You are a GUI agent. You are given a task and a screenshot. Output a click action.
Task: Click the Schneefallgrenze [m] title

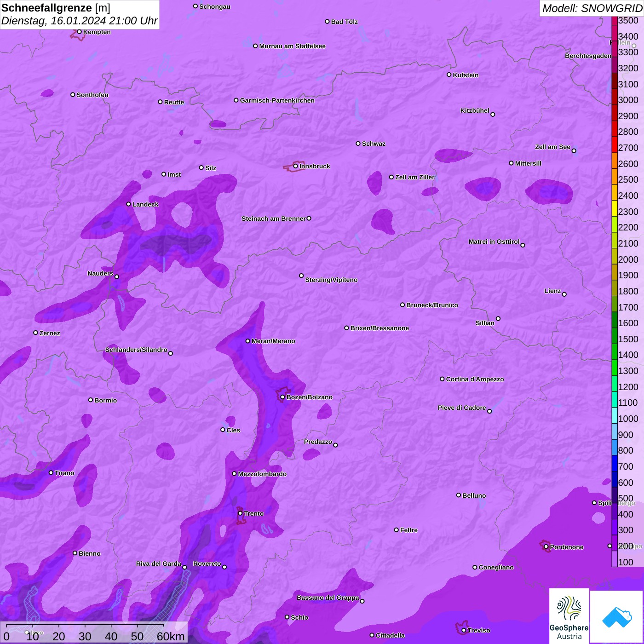click(56, 8)
